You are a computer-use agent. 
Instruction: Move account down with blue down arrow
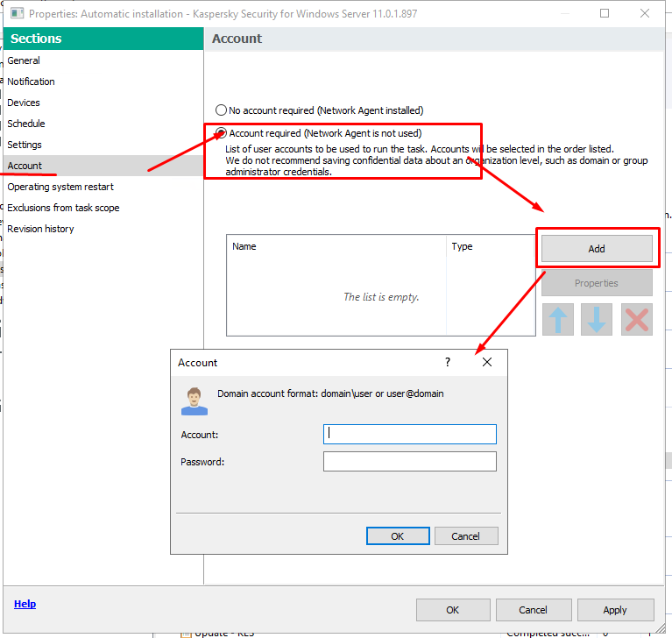pos(596,319)
